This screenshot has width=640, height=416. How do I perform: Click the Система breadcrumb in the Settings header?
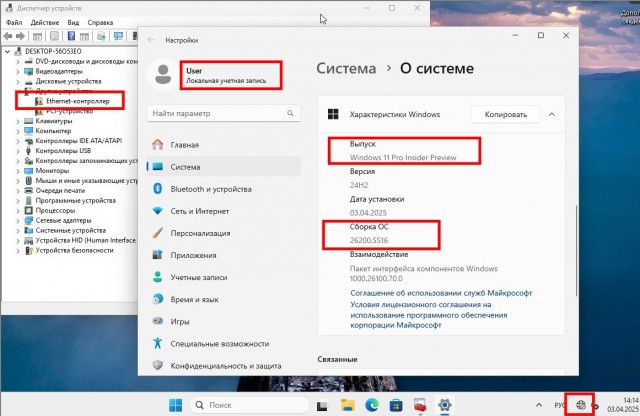346,69
